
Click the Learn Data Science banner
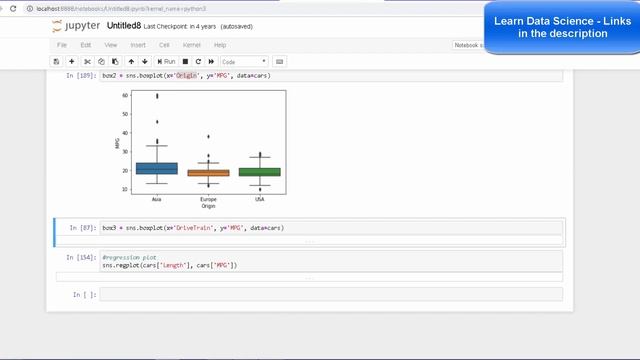coord(562,27)
